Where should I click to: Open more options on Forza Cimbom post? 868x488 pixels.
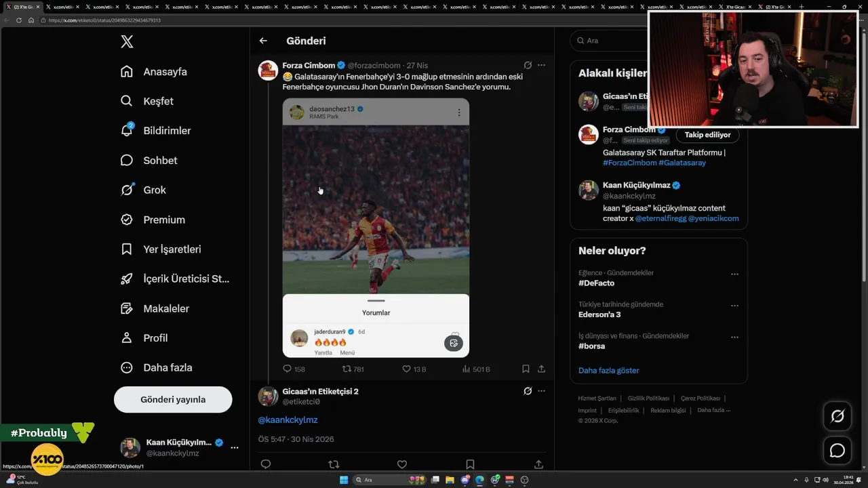[x=541, y=66]
